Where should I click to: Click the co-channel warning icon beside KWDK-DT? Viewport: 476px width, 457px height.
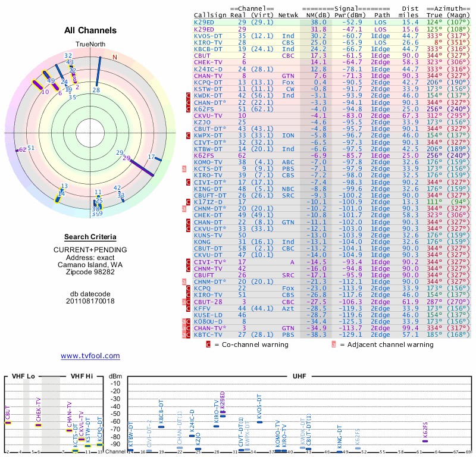pyautogui.click(x=189, y=95)
